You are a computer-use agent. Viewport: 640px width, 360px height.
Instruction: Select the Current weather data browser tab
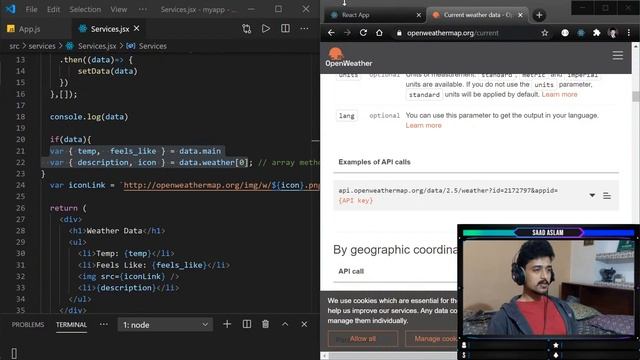pyautogui.click(x=473, y=15)
